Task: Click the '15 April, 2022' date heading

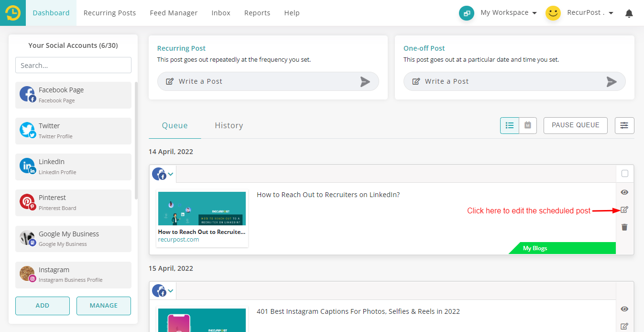Action: coord(171,268)
